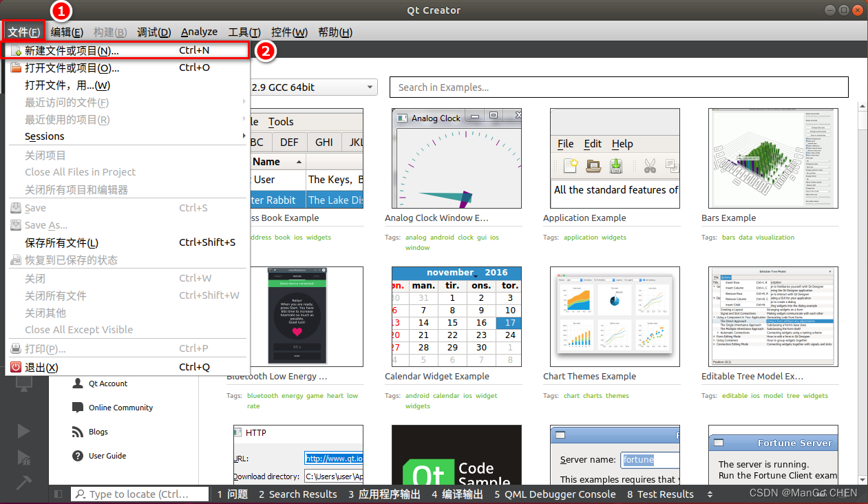Focus the Search in Examples field
This screenshot has height=504, width=868.
coord(619,87)
